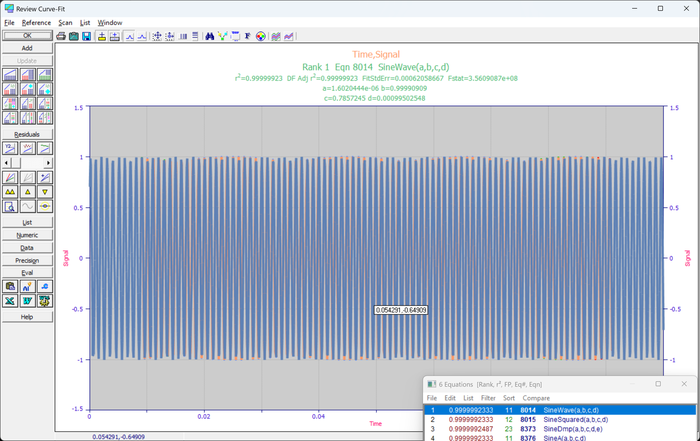
Task: Open the Scan menu
Action: click(x=65, y=23)
